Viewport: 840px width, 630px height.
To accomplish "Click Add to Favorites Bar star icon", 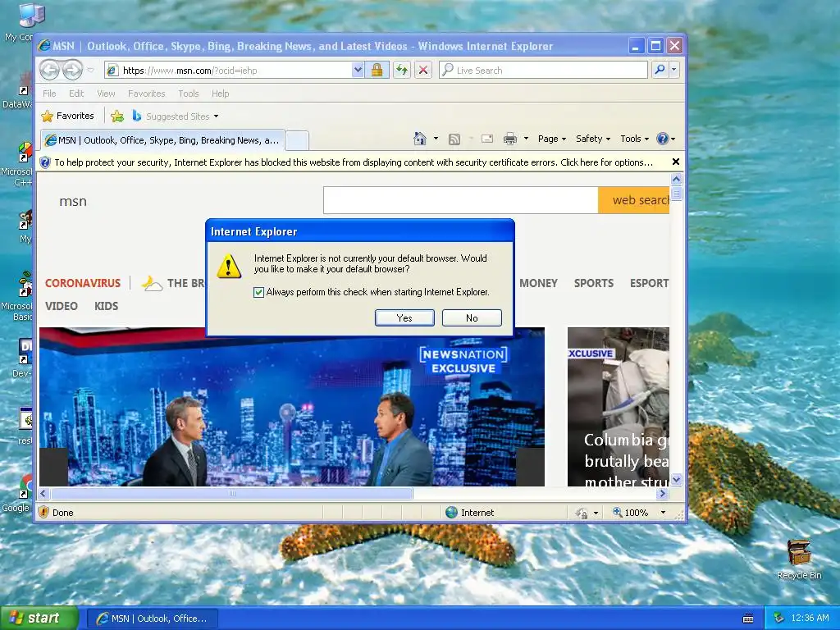I will pyautogui.click(x=117, y=116).
